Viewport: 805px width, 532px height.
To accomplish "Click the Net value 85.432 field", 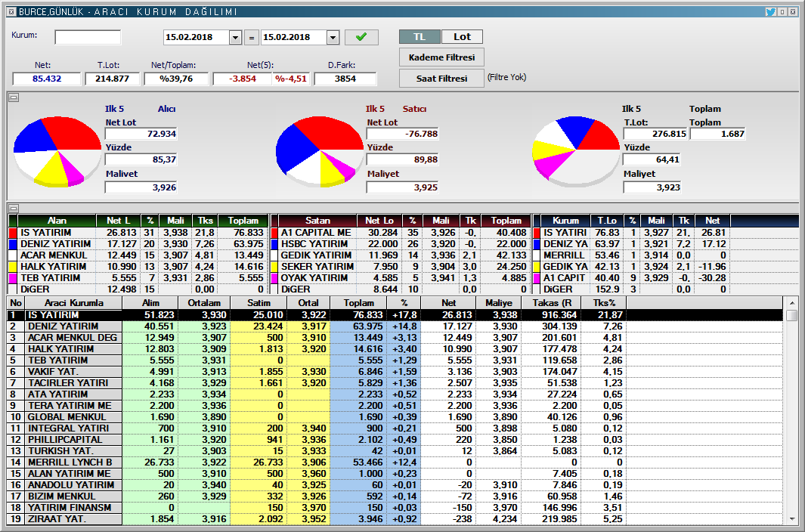I will [x=47, y=79].
